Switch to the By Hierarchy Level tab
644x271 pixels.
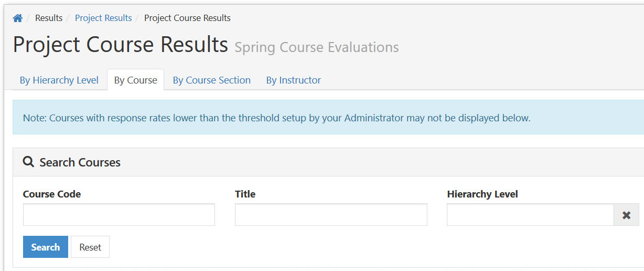tap(59, 80)
